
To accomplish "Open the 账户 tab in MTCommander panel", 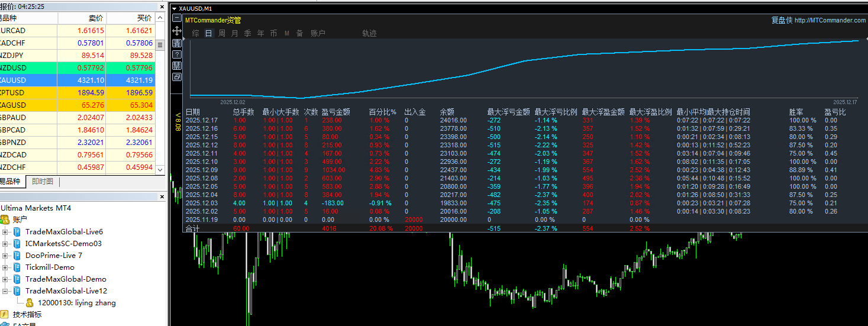I will 318,33.
